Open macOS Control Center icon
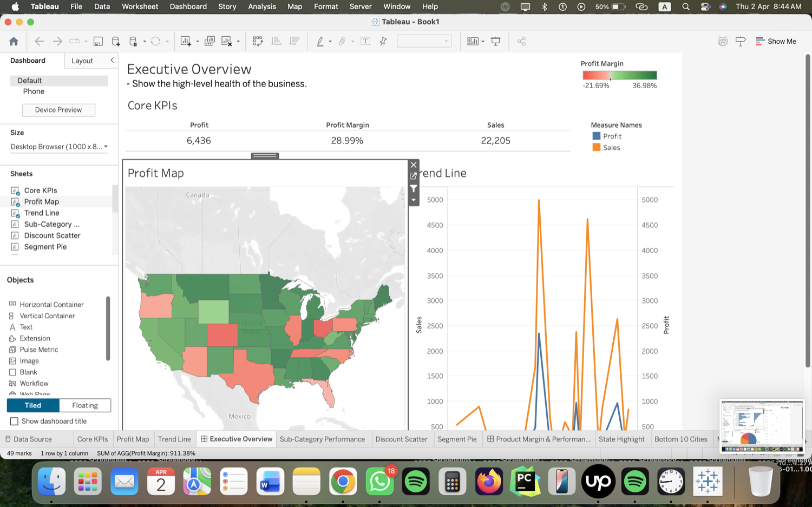812x507 pixels. 705,6
